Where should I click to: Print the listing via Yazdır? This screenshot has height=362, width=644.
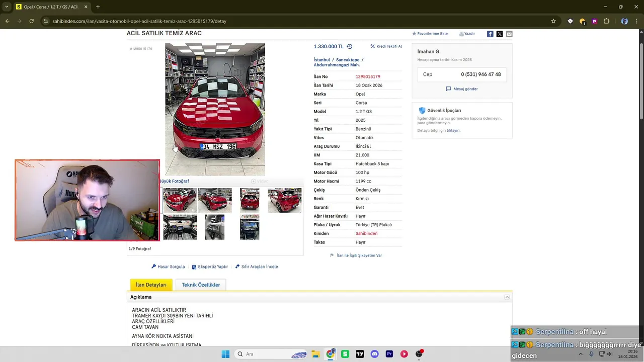point(467,34)
